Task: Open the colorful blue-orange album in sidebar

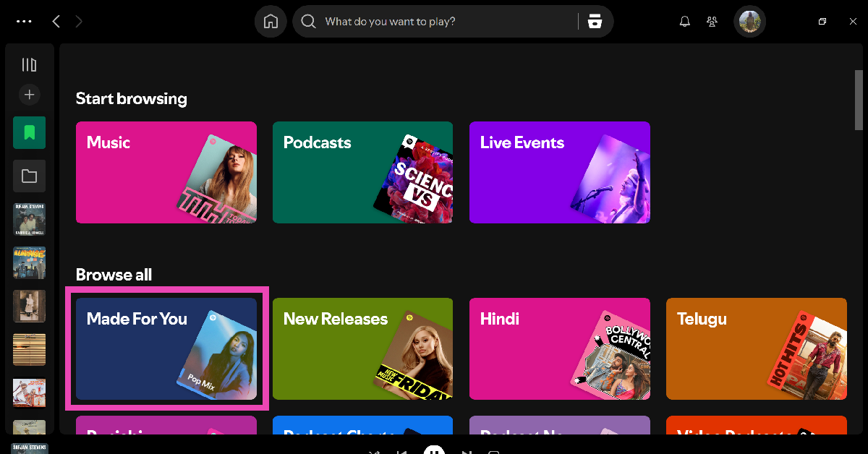Action: pos(29,262)
